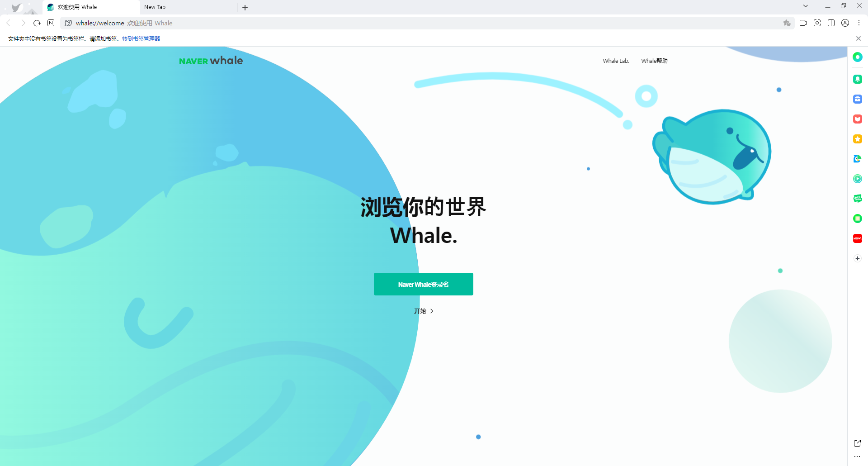Open the yellow star bookmarks sidebar app

(858, 139)
